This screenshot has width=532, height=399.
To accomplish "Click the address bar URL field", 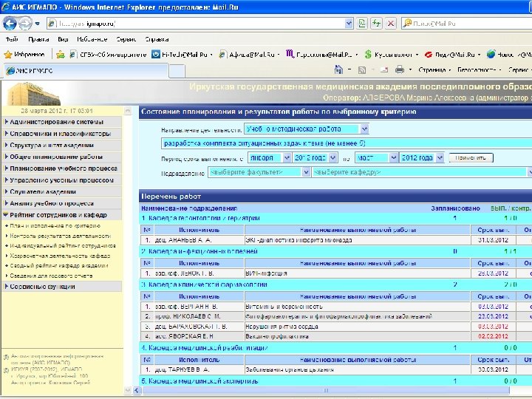I will [x=200, y=24].
